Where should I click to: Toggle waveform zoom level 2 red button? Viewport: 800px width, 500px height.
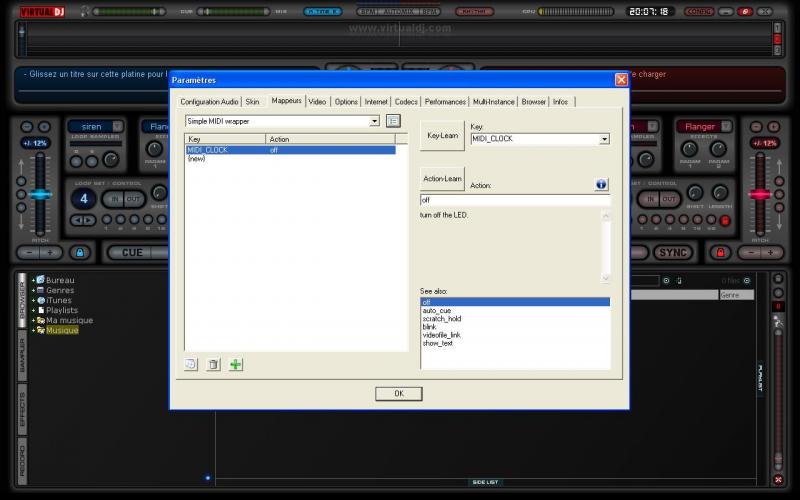pos(777,39)
